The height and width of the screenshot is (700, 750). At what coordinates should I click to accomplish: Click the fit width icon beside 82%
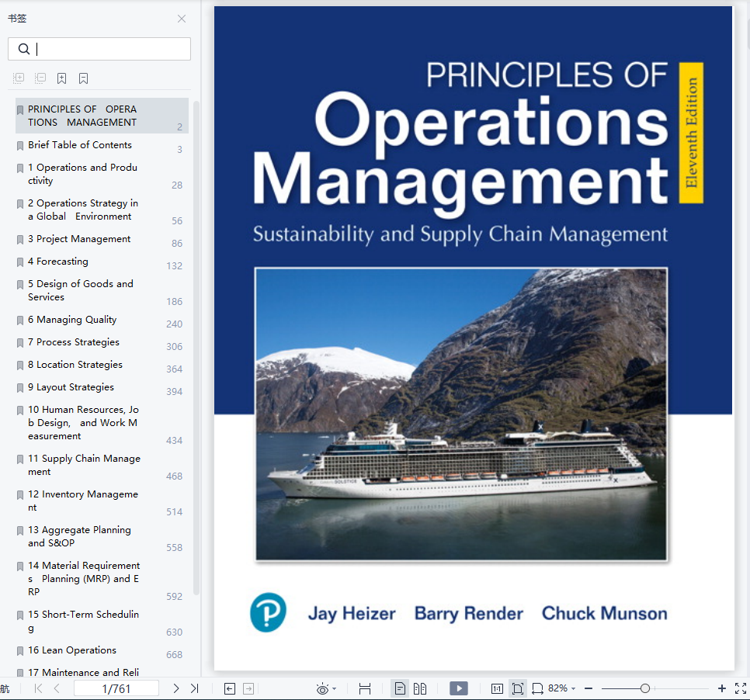537,688
